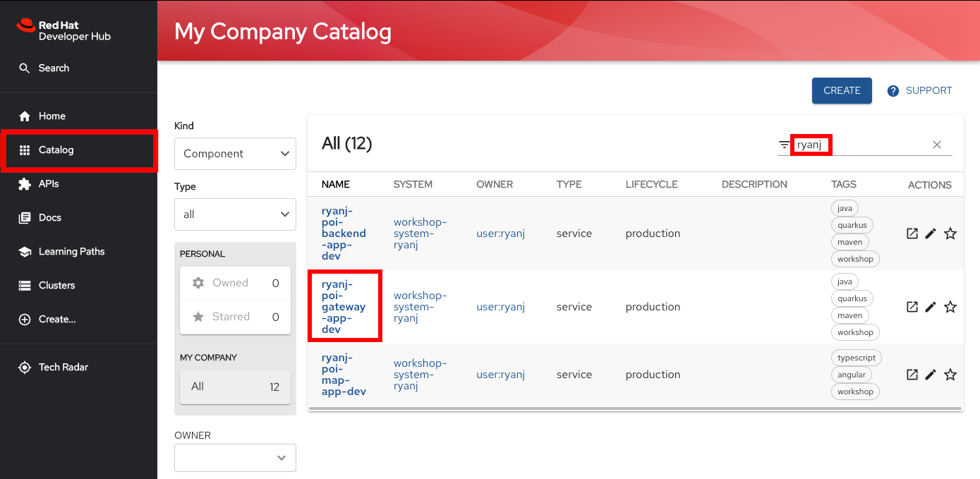Open the Kind dropdown showing Component
The width and height of the screenshot is (980, 479).
pos(235,154)
